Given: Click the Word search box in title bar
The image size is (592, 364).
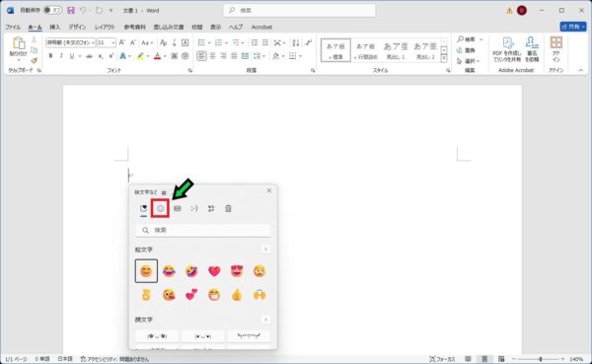Looking at the screenshot, I should pos(299,10).
